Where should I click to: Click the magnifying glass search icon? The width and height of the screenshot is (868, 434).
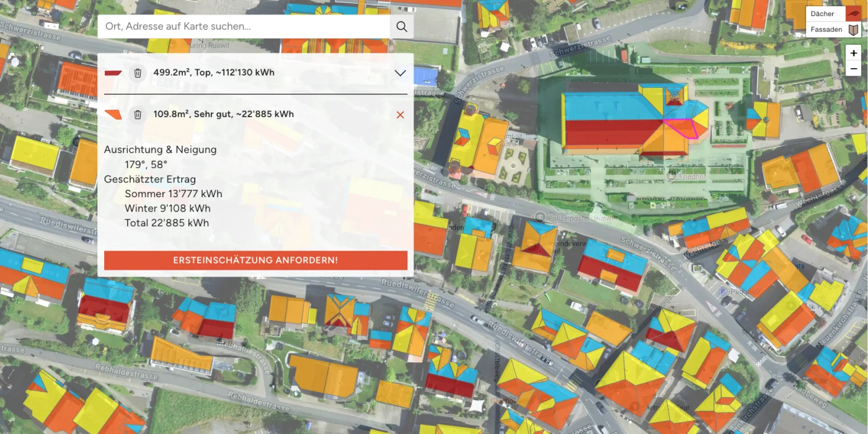point(402,27)
